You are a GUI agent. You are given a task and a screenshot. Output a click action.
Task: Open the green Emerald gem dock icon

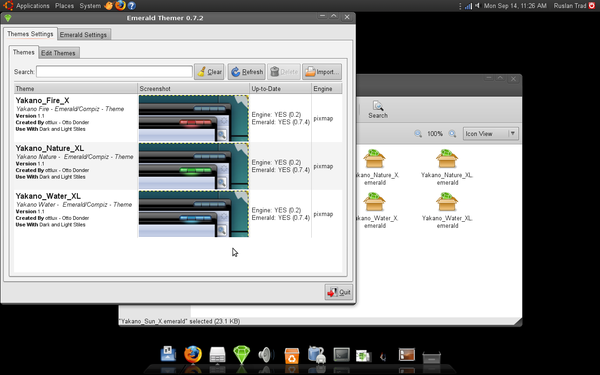pyautogui.click(x=241, y=354)
